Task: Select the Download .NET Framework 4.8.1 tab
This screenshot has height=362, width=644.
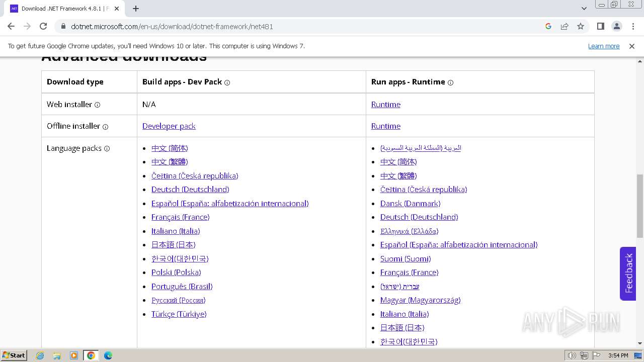Action: click(64, 9)
